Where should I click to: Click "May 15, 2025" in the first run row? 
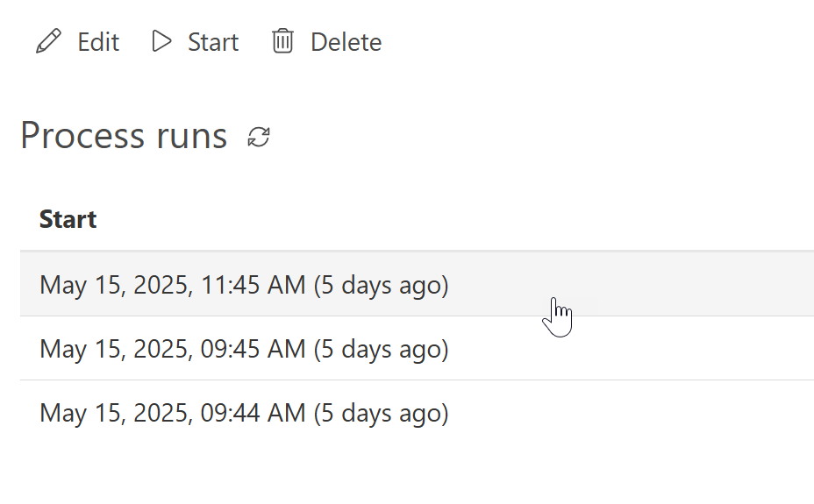pos(115,285)
